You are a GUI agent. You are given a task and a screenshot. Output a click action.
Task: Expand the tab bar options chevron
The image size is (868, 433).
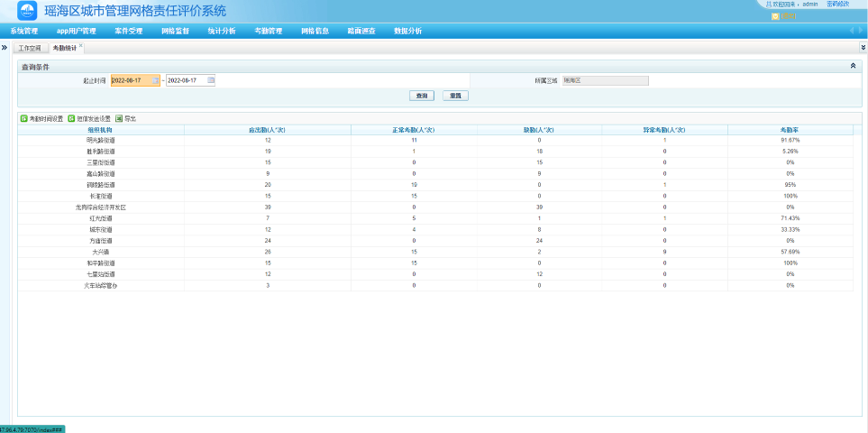click(x=863, y=47)
